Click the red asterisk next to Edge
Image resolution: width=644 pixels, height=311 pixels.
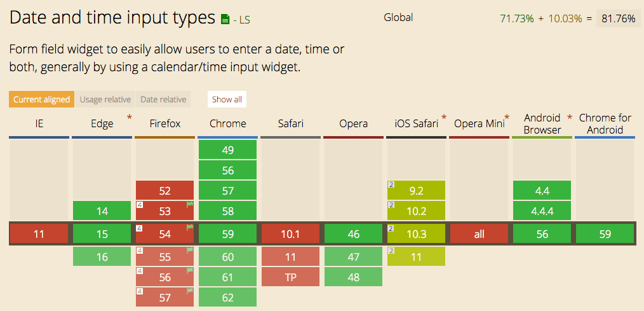tap(130, 117)
